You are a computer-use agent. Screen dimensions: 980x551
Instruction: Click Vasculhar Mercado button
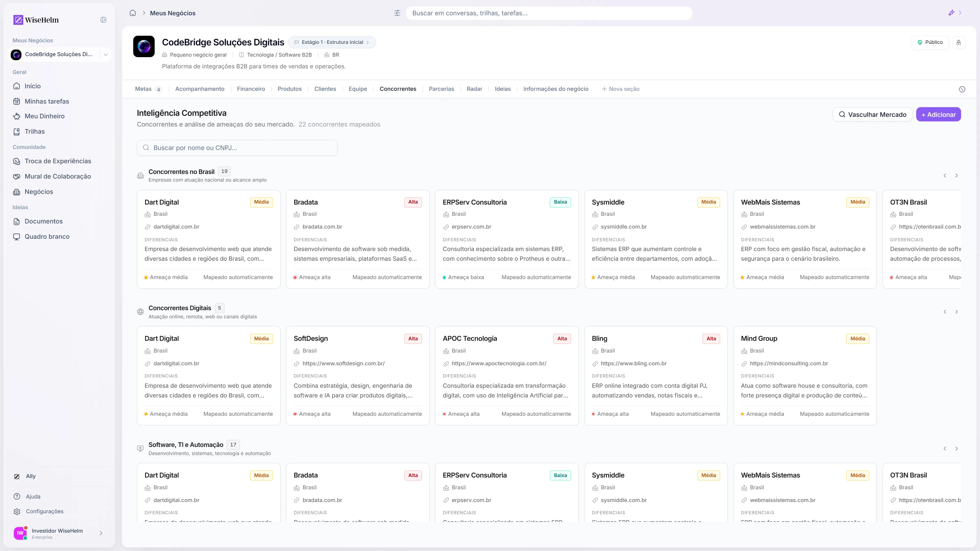(x=872, y=115)
